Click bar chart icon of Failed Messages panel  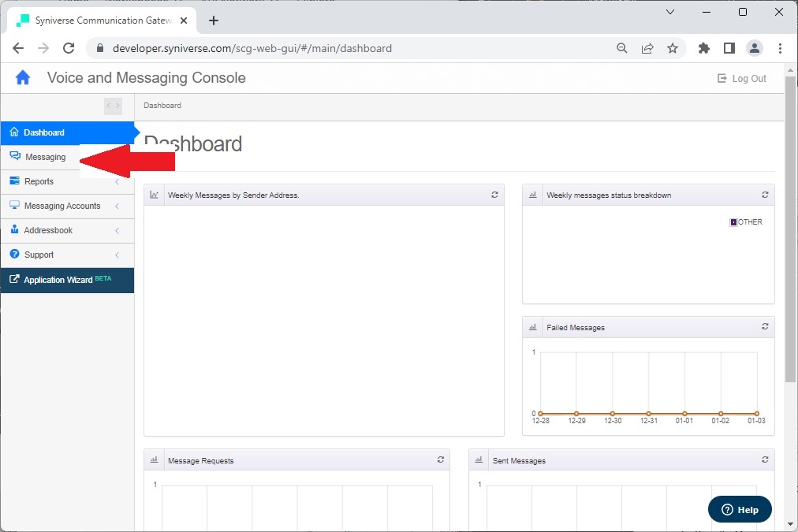click(533, 327)
